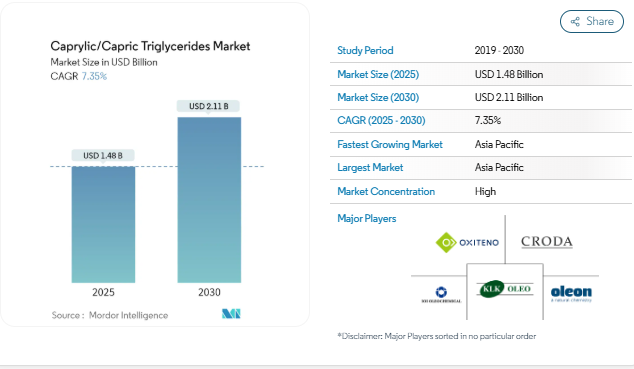Click the Largest Market label
634x369 pixels.
pos(370,168)
